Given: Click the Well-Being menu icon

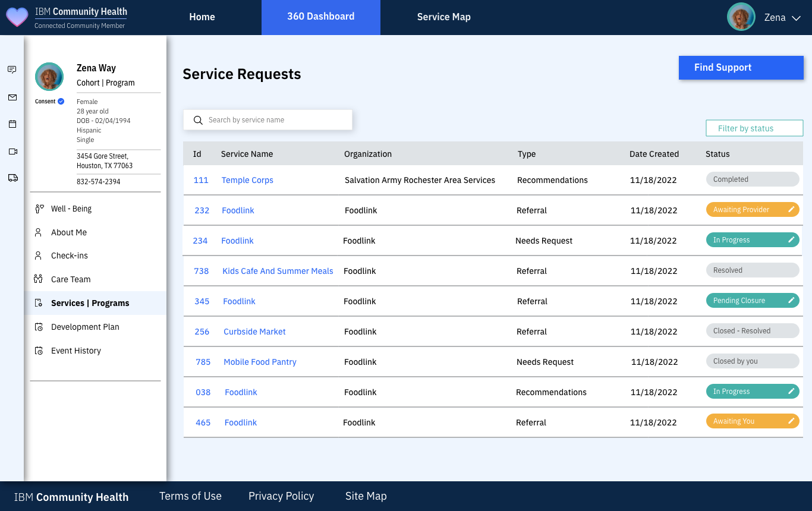Looking at the screenshot, I should 39,209.
